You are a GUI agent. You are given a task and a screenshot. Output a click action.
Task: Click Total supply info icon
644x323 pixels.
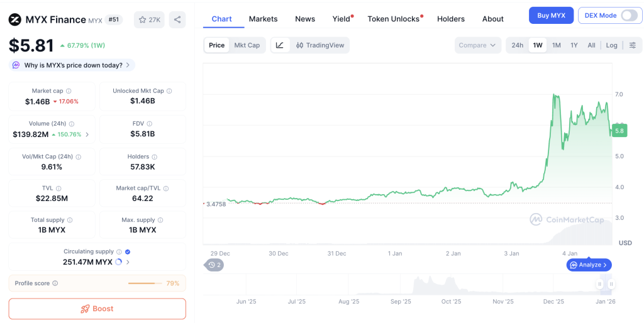pos(70,220)
